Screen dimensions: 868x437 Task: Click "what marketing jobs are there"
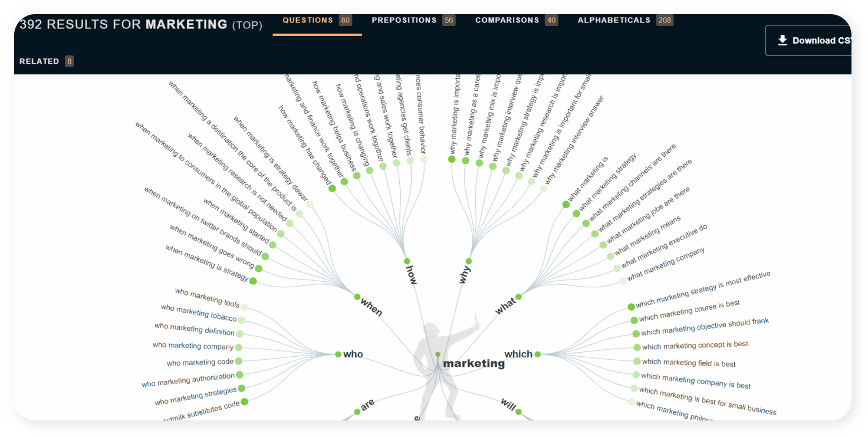click(648, 215)
